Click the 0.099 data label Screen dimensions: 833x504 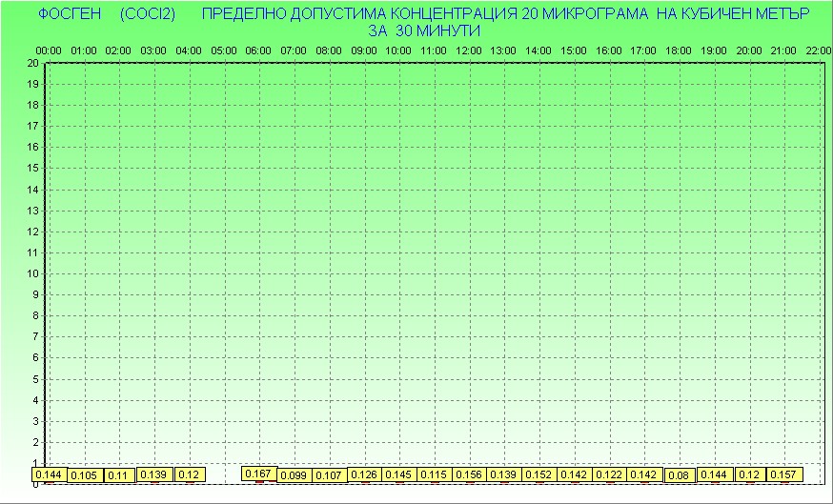pos(295,474)
